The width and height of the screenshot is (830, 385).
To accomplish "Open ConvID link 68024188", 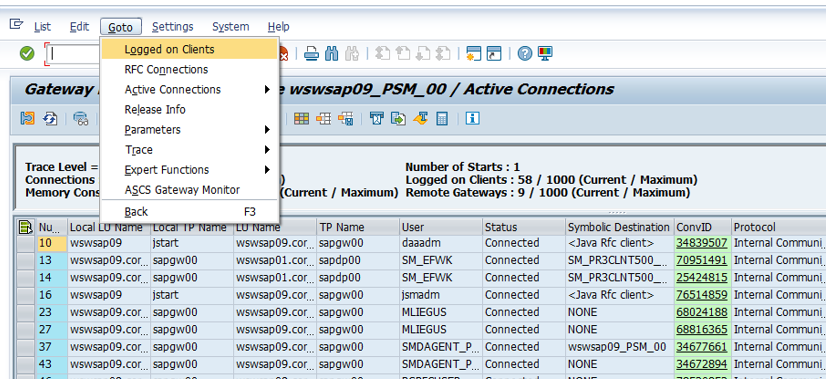I will pos(702,312).
